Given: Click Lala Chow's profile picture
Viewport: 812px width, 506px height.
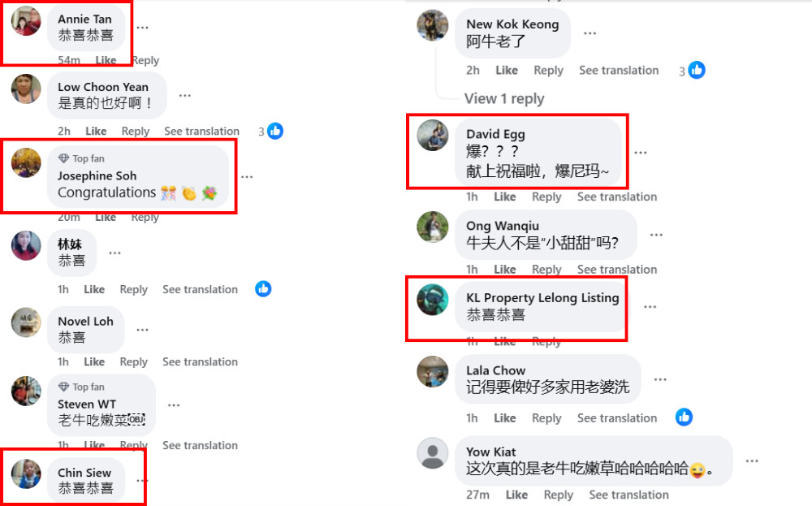Looking at the screenshot, I should coord(433,371).
